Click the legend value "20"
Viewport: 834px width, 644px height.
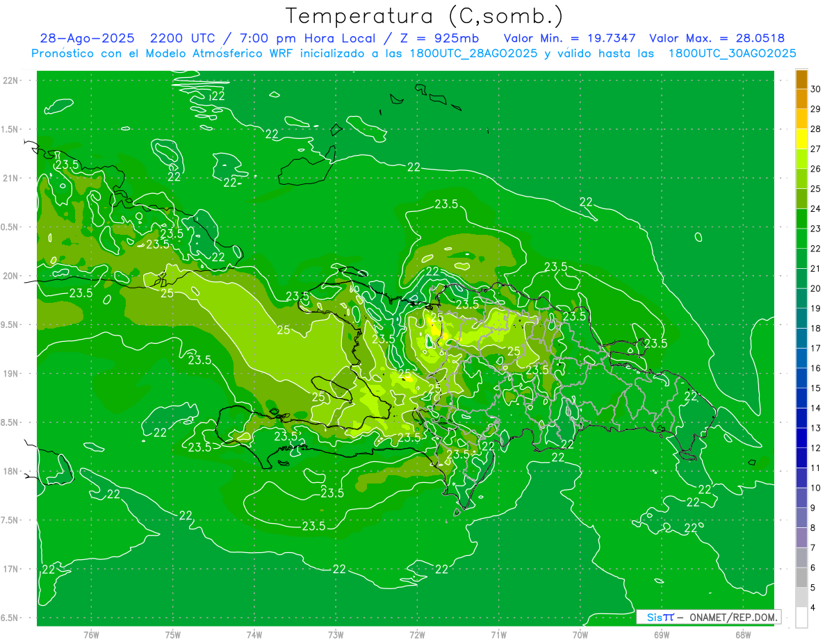click(x=817, y=288)
